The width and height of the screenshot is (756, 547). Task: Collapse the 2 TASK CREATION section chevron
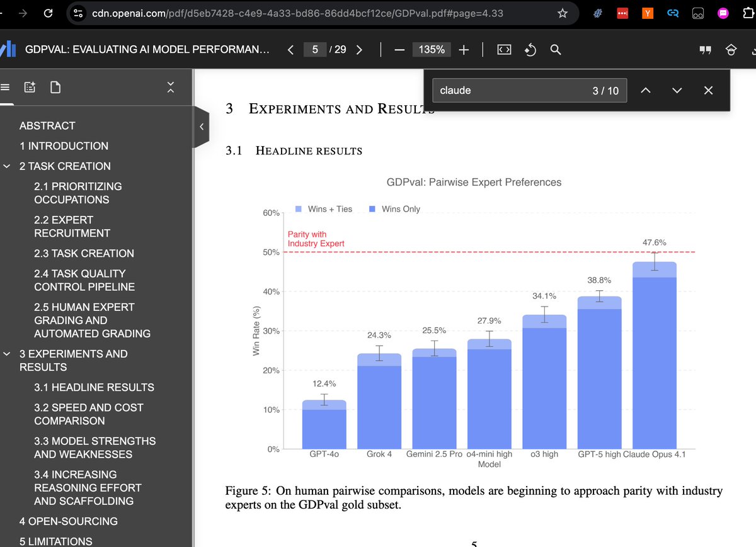point(7,166)
